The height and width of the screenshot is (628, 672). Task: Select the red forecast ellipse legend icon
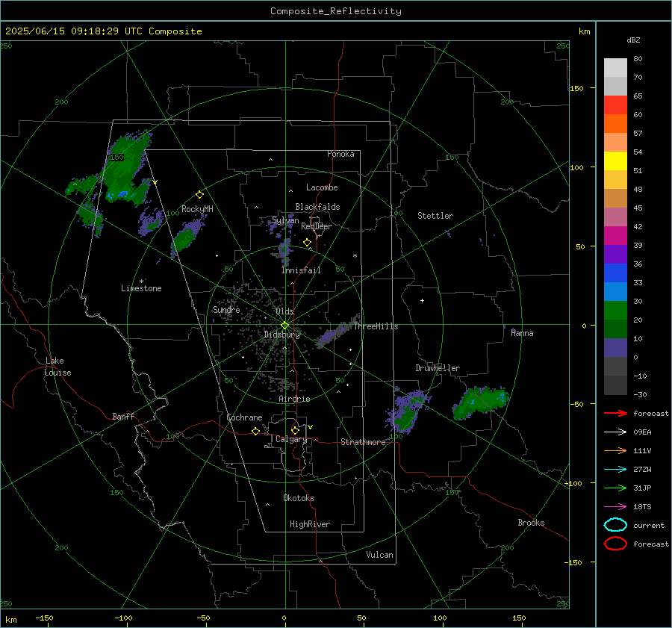(615, 544)
